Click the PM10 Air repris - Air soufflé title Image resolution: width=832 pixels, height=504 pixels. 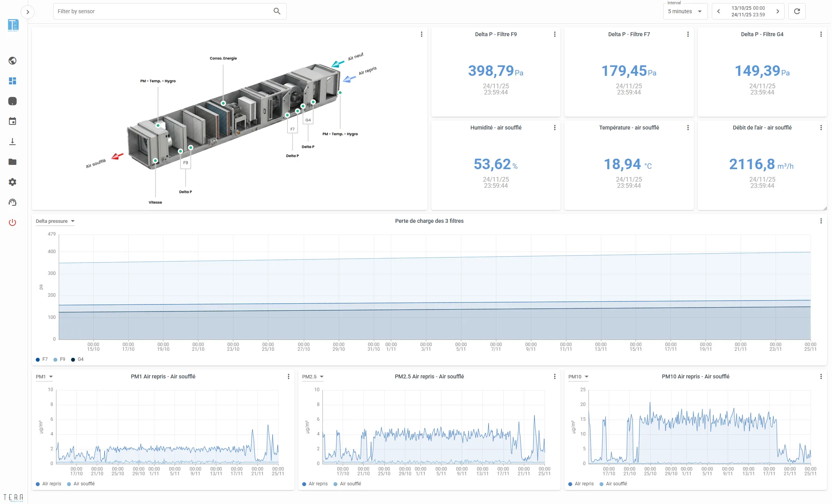point(695,376)
